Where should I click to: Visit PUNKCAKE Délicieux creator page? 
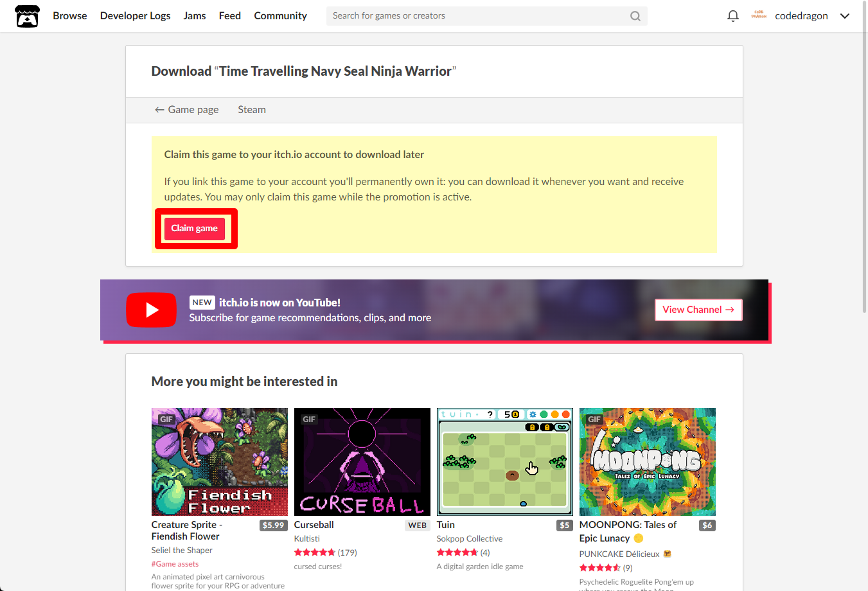point(619,554)
